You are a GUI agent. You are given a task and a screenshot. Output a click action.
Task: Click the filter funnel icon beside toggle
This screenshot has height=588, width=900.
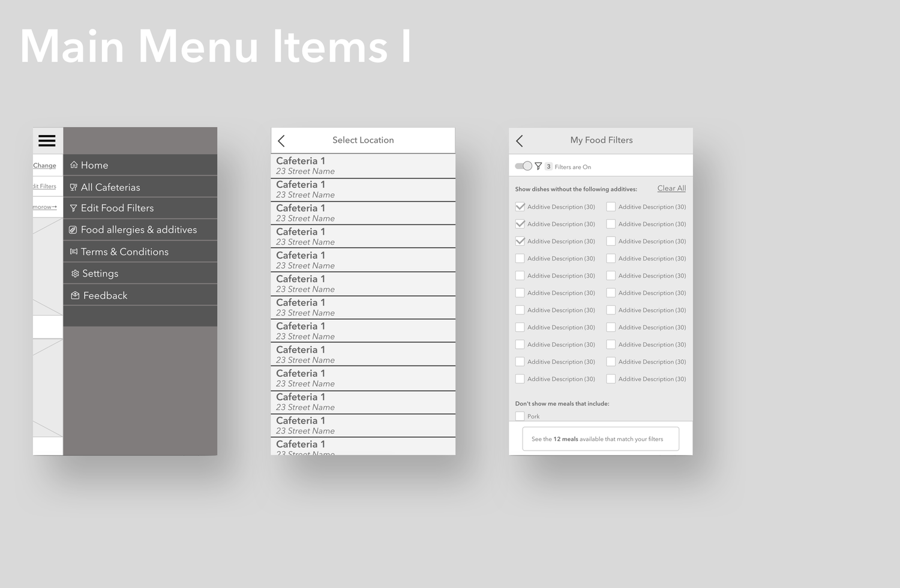click(538, 166)
